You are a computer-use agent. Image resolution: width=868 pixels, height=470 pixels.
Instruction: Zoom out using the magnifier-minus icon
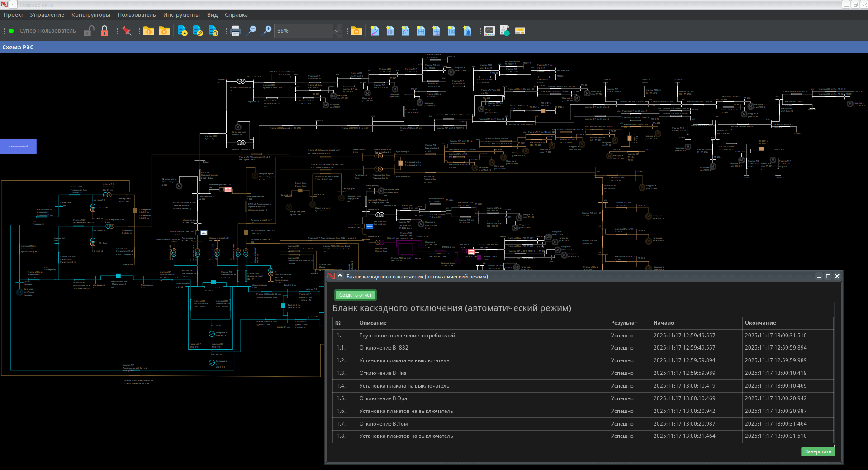251,31
